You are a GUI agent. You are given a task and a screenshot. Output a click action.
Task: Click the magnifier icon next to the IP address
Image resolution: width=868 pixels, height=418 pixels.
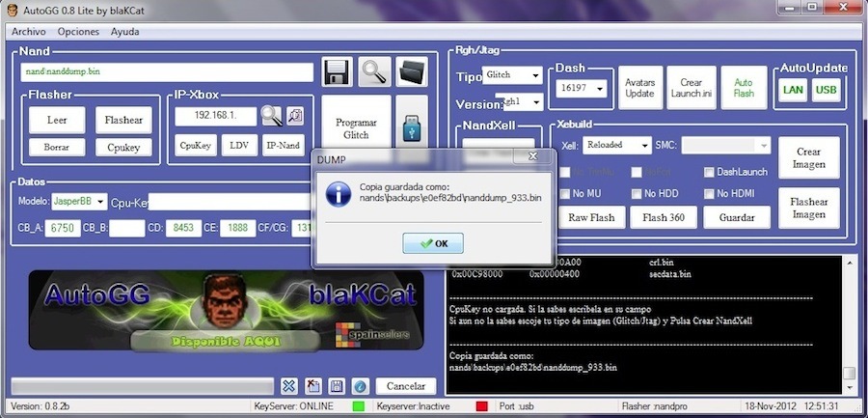271,116
